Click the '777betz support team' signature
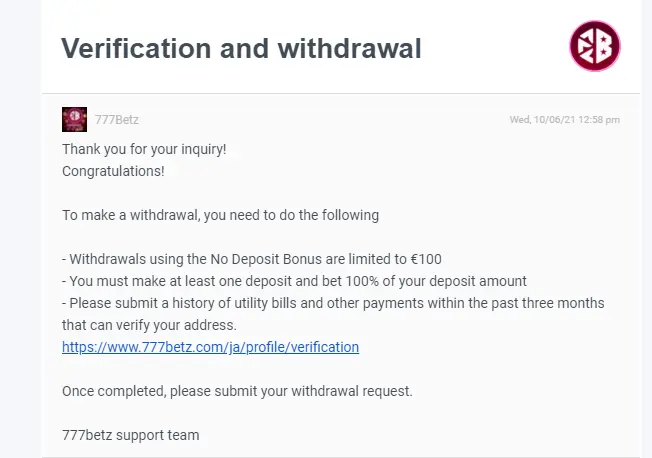The image size is (652, 458). (131, 435)
